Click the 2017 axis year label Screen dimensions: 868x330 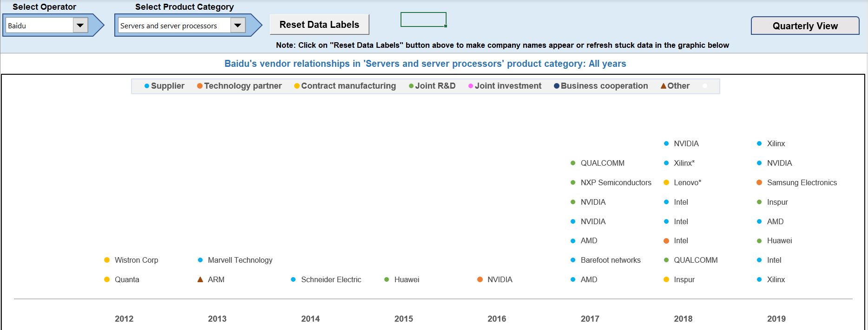590,319
